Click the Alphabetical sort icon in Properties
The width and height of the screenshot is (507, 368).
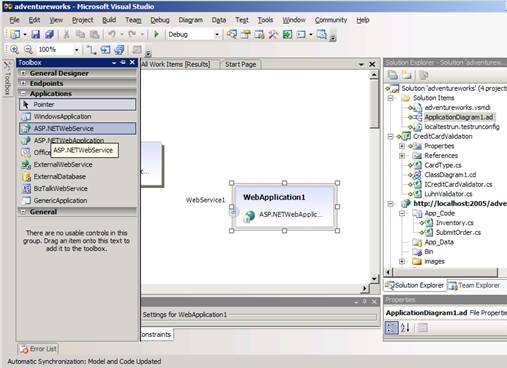click(405, 328)
